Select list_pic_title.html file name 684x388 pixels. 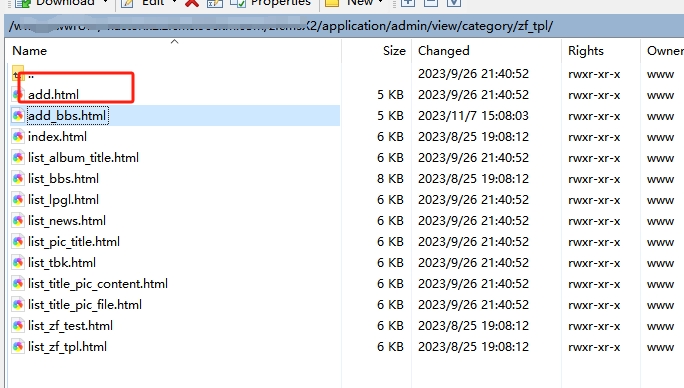pyautogui.click(x=74, y=241)
